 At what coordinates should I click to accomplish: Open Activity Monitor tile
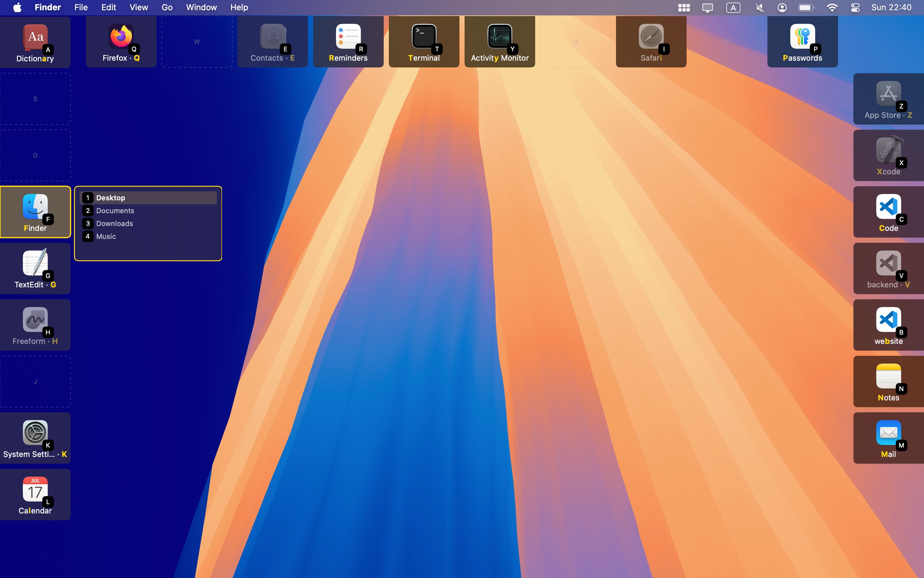coord(500,42)
